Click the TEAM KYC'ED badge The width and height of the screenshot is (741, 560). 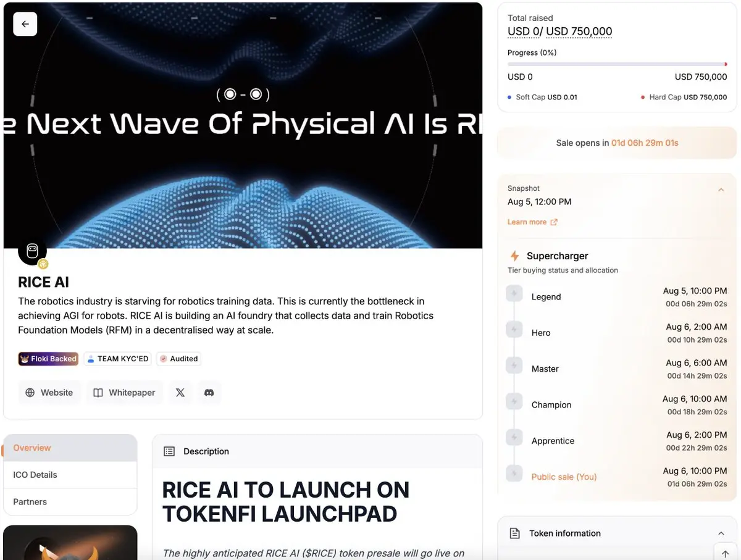[x=117, y=359]
